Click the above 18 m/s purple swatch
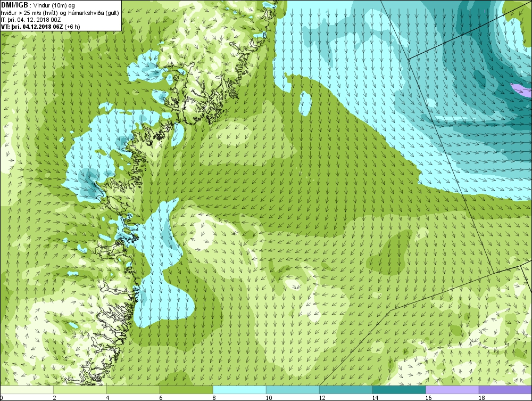Viewport: 532px width, 401px height. coord(505,390)
